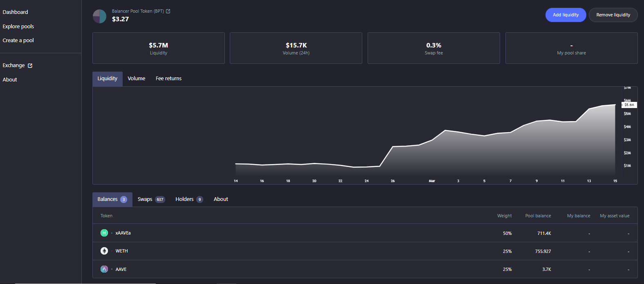Image resolution: width=644 pixels, height=284 pixels.
Task: Click the xAAVEa token name
Action: tap(123, 233)
